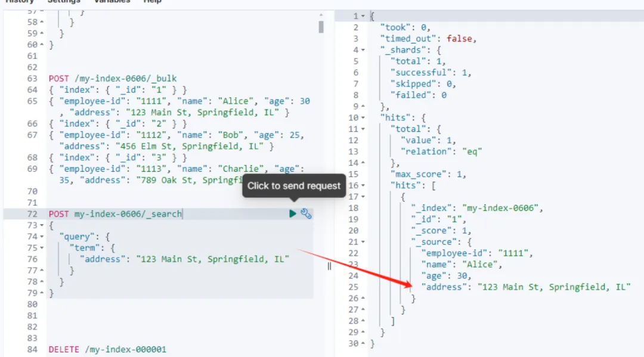This screenshot has width=644, height=357.
Task: Collapse response root brace on line 1
Action: (x=363, y=16)
